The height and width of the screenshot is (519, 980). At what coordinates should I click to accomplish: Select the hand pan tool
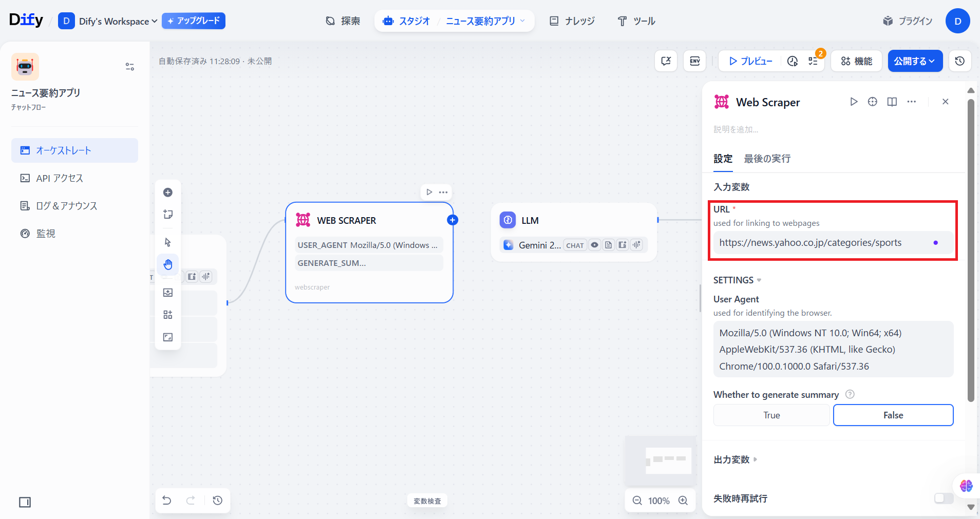point(168,264)
